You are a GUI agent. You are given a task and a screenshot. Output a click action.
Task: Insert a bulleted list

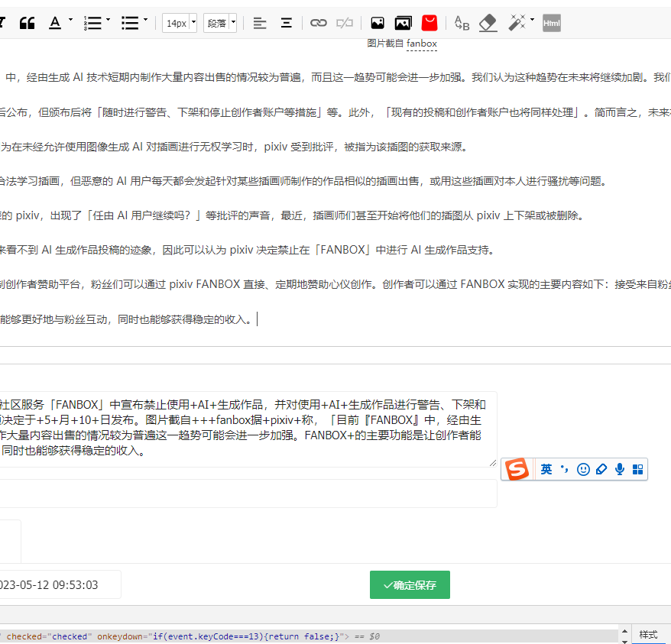click(130, 23)
